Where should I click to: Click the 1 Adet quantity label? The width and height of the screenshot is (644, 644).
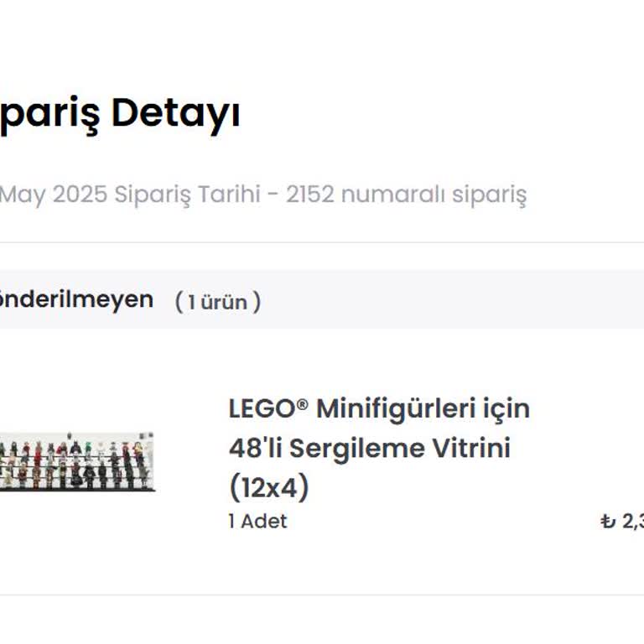[257, 521]
